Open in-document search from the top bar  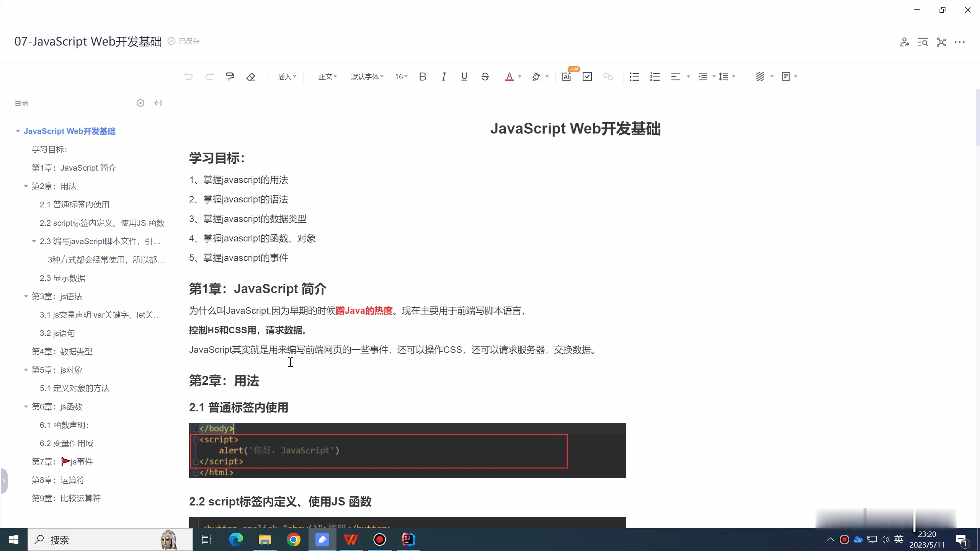pos(923,42)
